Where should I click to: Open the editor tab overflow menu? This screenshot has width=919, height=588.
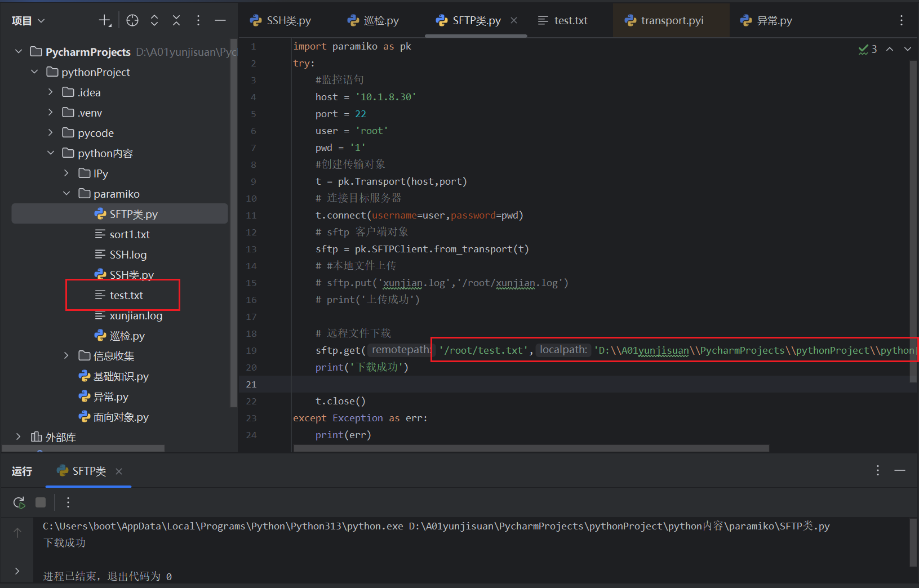pyautogui.click(x=902, y=20)
